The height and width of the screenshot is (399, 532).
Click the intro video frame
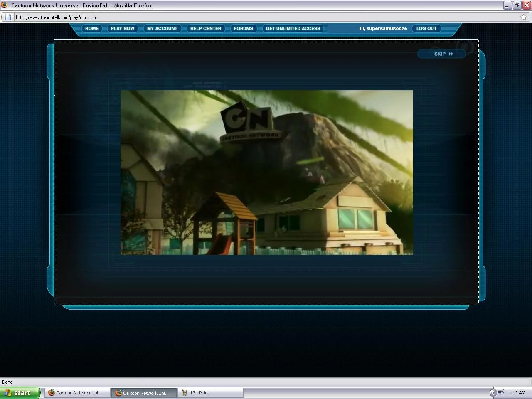267,172
